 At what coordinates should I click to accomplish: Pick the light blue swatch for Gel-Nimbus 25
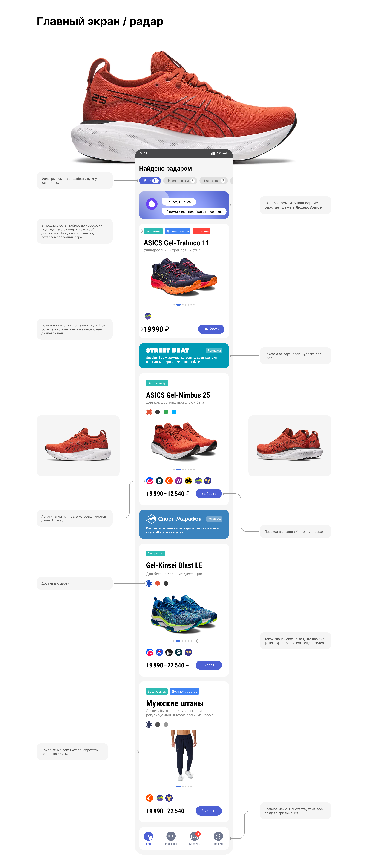(x=174, y=412)
